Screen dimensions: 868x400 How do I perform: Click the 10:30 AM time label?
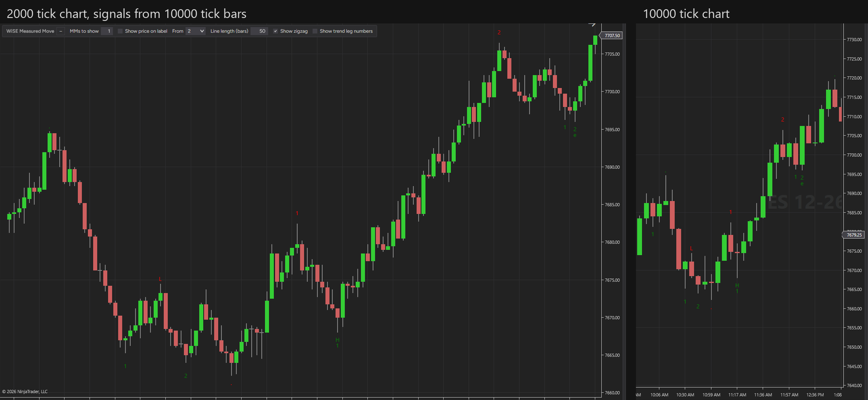click(685, 395)
